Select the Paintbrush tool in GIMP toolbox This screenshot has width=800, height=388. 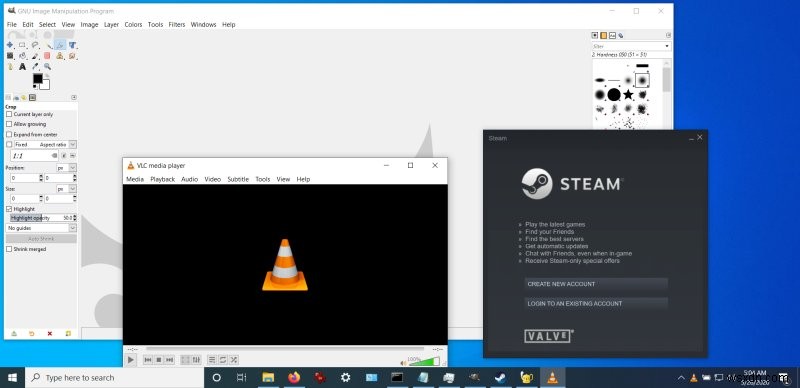click(35, 56)
